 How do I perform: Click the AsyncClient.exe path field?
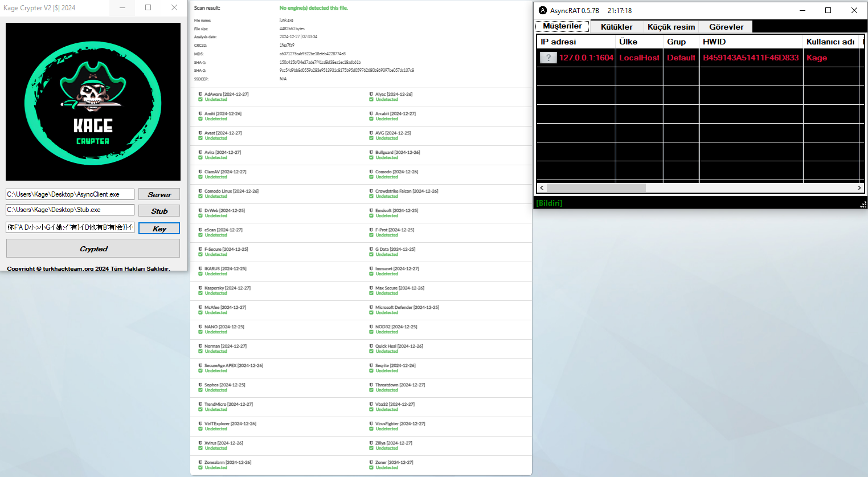(x=70, y=194)
